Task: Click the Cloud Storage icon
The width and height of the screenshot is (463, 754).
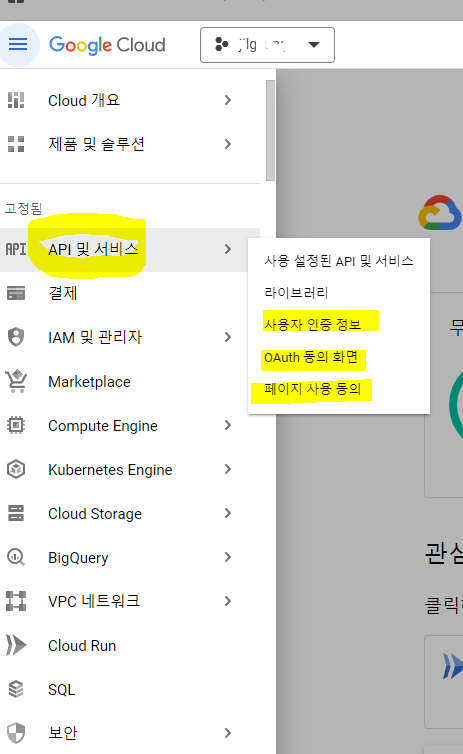Action: coord(16,513)
